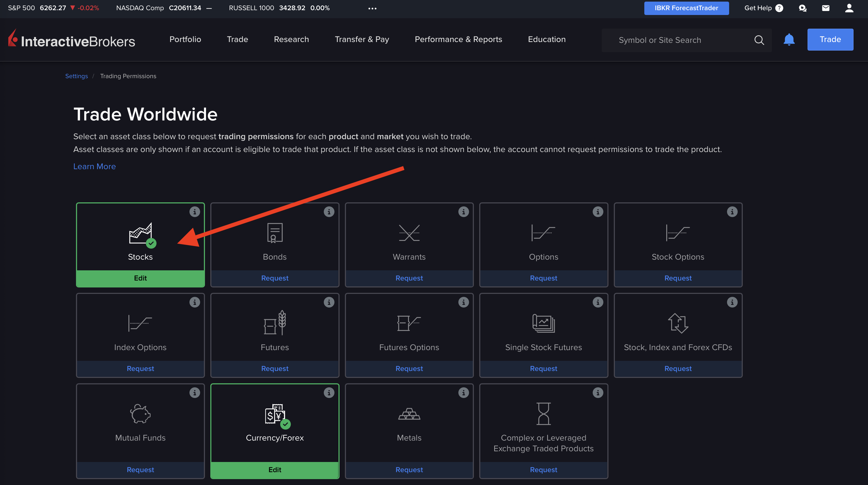Click the chat support icon
This screenshot has height=485, width=868.
point(803,8)
